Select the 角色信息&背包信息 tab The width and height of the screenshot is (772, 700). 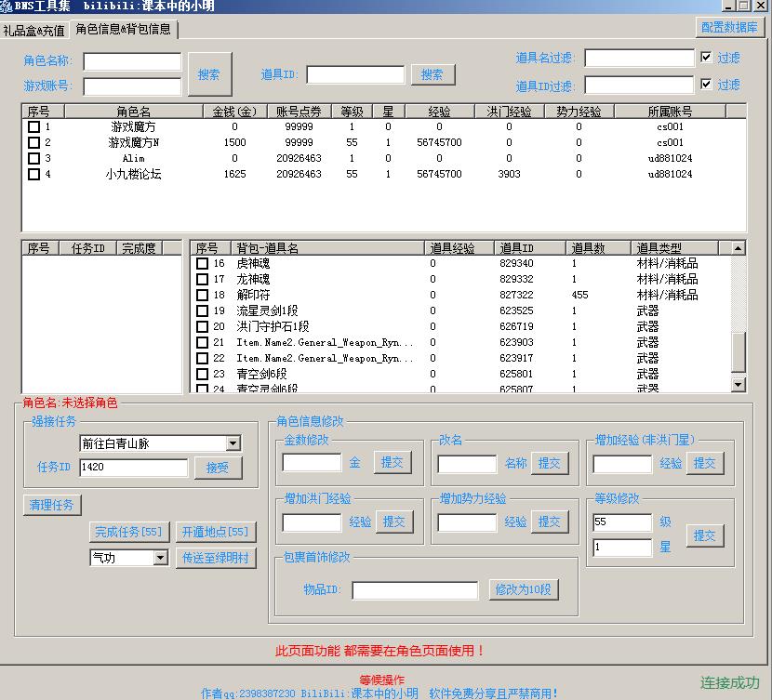124,29
